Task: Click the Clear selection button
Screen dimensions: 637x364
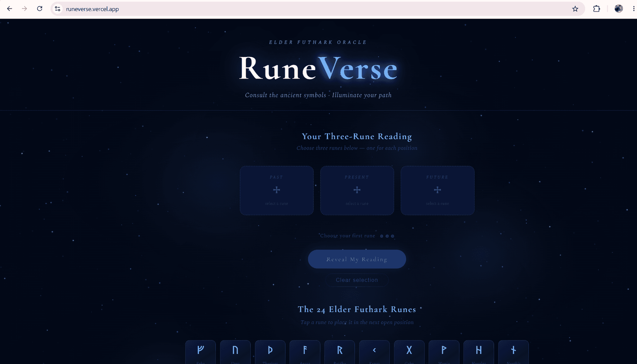Action: (357, 280)
